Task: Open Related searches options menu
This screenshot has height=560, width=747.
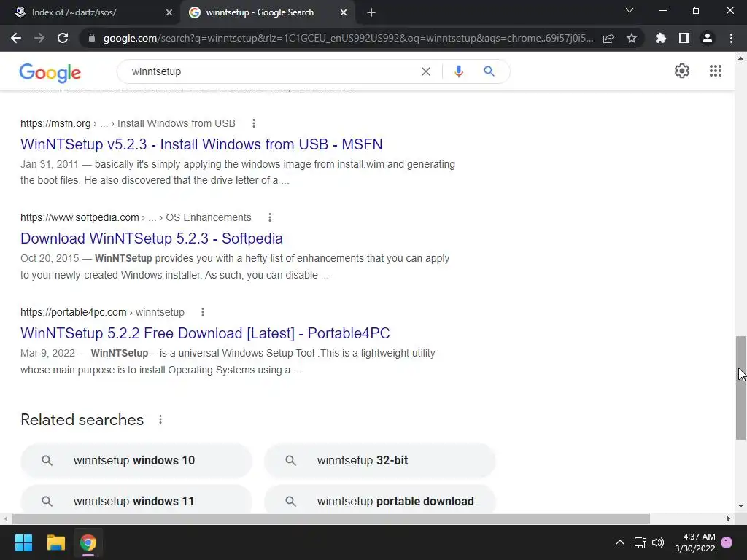Action: [x=160, y=419]
